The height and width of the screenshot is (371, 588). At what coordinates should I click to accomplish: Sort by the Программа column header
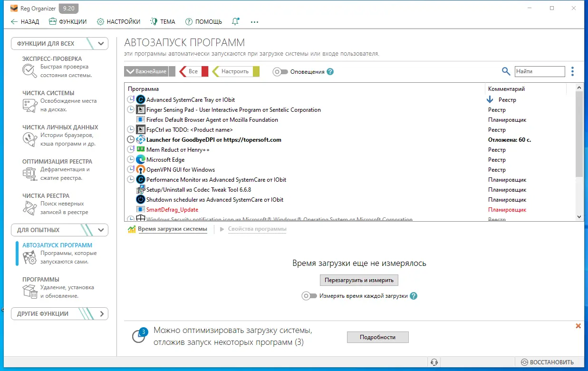pyautogui.click(x=304, y=89)
